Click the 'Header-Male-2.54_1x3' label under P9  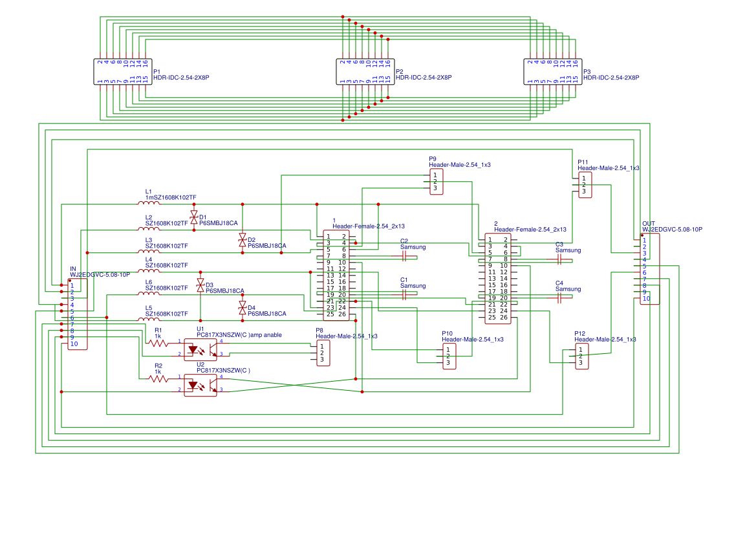(x=460, y=165)
